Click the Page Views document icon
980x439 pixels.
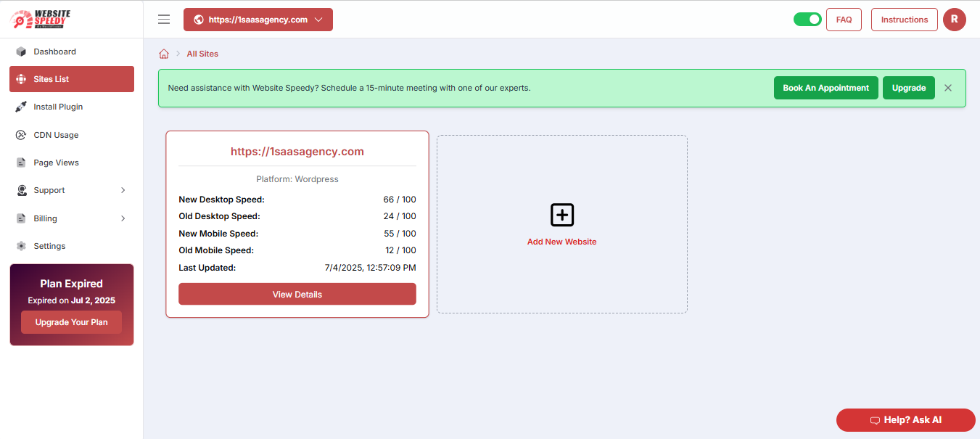pyautogui.click(x=21, y=163)
